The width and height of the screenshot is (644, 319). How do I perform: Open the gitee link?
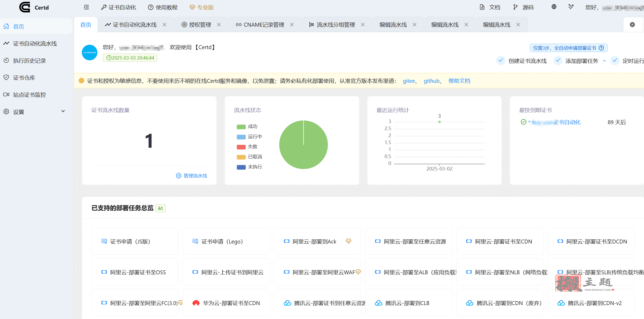click(x=409, y=81)
